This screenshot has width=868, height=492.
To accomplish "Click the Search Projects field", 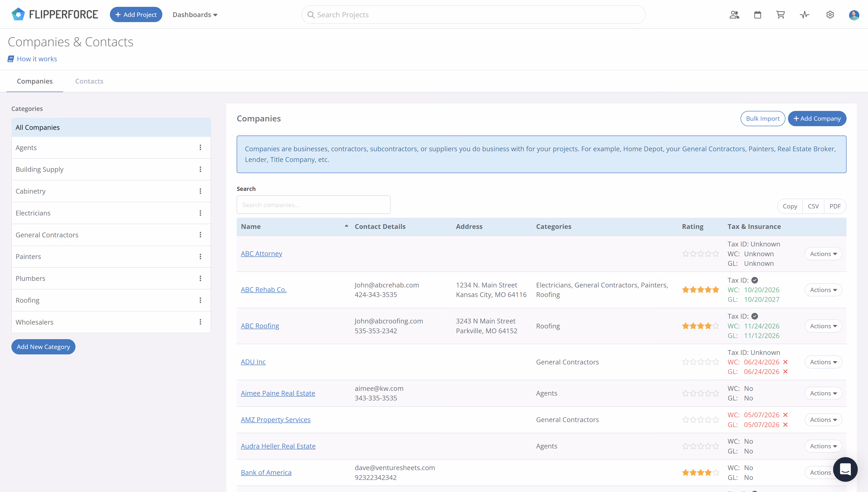I will [x=473, y=15].
